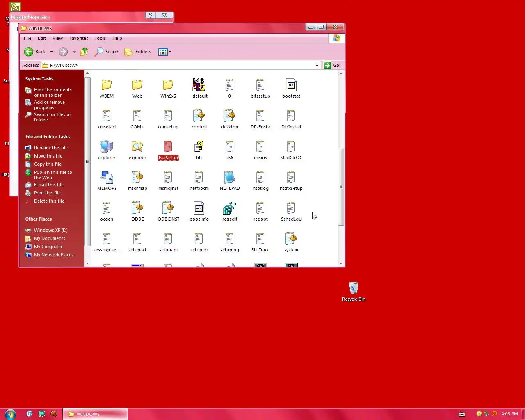Image resolution: width=525 pixels, height=420 pixels.
Task: Click the Go button
Action: [332, 65]
